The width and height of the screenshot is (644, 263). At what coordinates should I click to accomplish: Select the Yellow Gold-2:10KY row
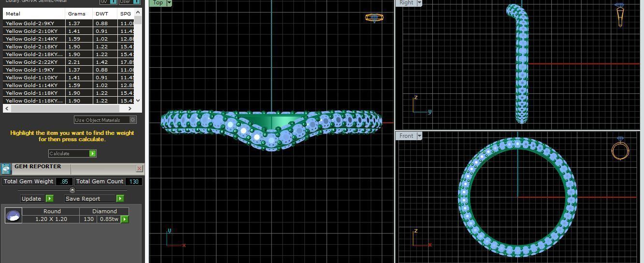click(x=69, y=31)
